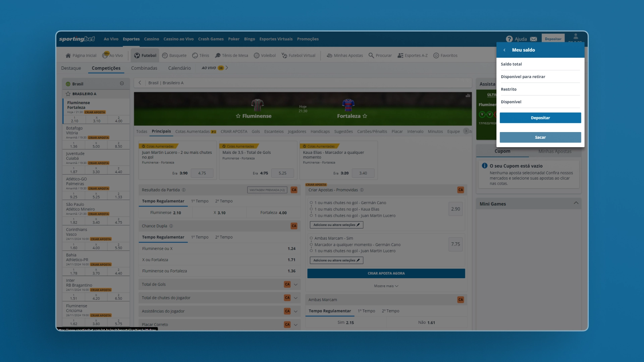Go back via breadcrumb arrow before Brasil
Image resolution: width=644 pixels, height=362 pixels.
point(140,83)
